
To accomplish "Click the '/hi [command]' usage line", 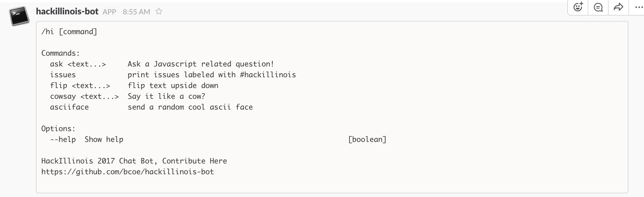I will (x=69, y=32).
